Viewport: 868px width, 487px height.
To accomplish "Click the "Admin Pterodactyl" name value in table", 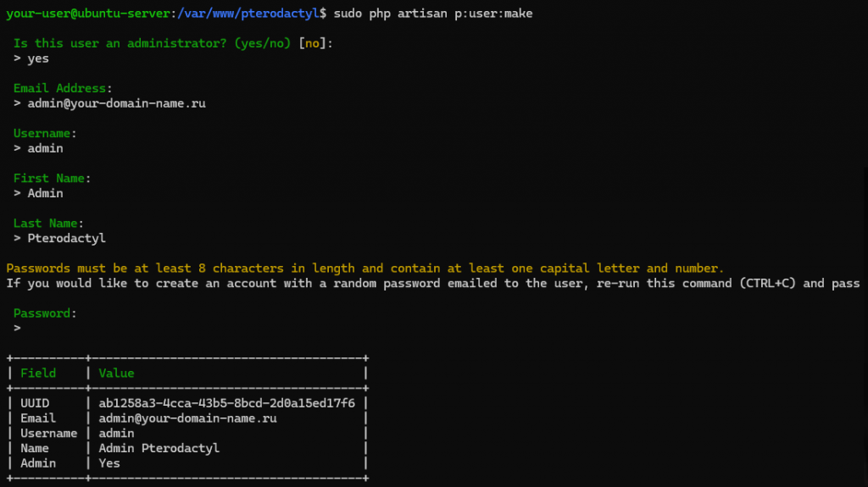I will tap(159, 448).
